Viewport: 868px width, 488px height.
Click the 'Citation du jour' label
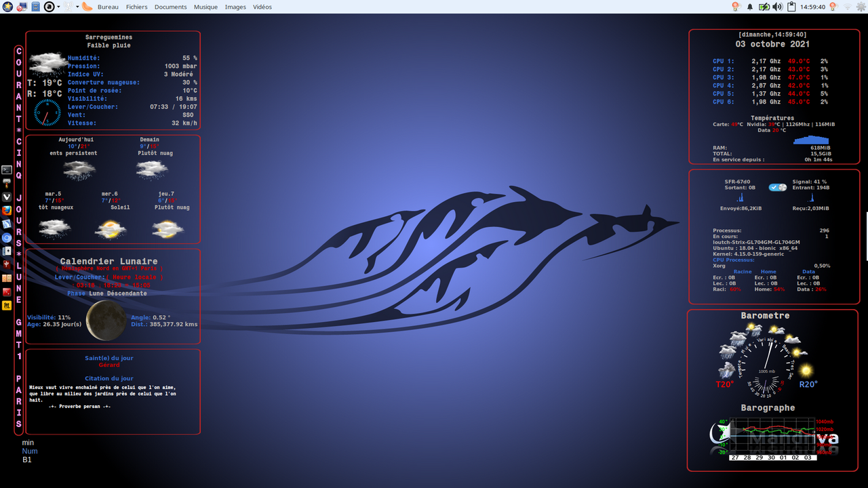coord(109,378)
